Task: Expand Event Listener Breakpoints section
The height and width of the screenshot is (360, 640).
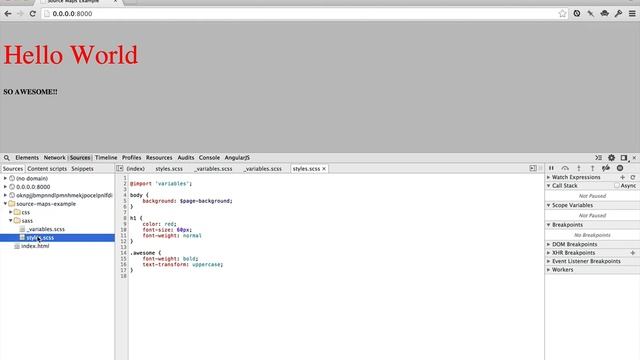Action: (x=549, y=261)
